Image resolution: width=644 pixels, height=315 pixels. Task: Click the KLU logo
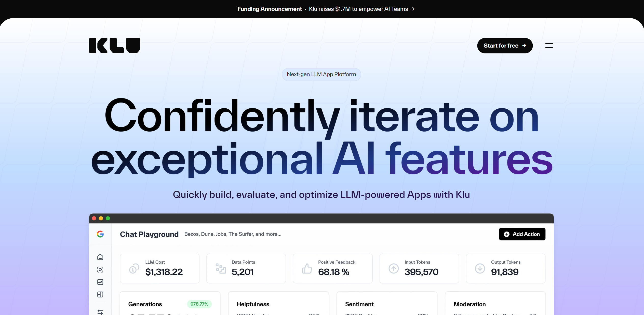115,46
